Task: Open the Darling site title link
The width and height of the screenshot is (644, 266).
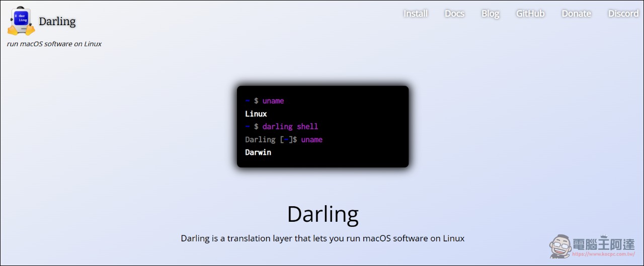Action: click(x=57, y=22)
